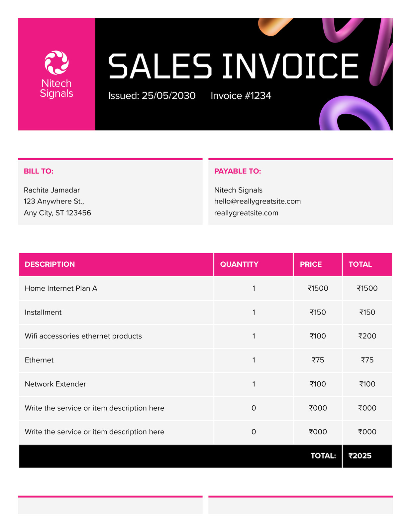Select the BILL TO heading
This screenshot has width=411, height=532.
point(39,171)
